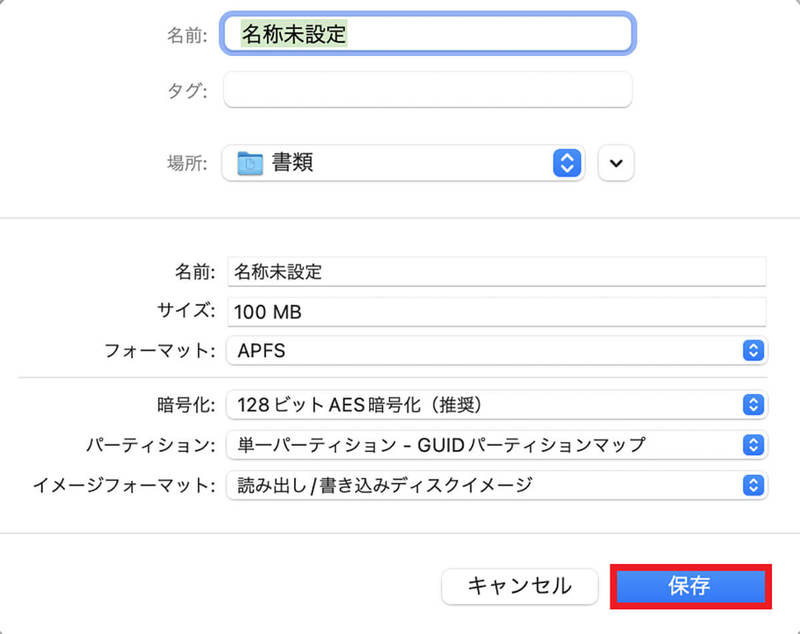Click the タグ tags input field
The height and width of the screenshot is (634, 800).
click(x=428, y=90)
